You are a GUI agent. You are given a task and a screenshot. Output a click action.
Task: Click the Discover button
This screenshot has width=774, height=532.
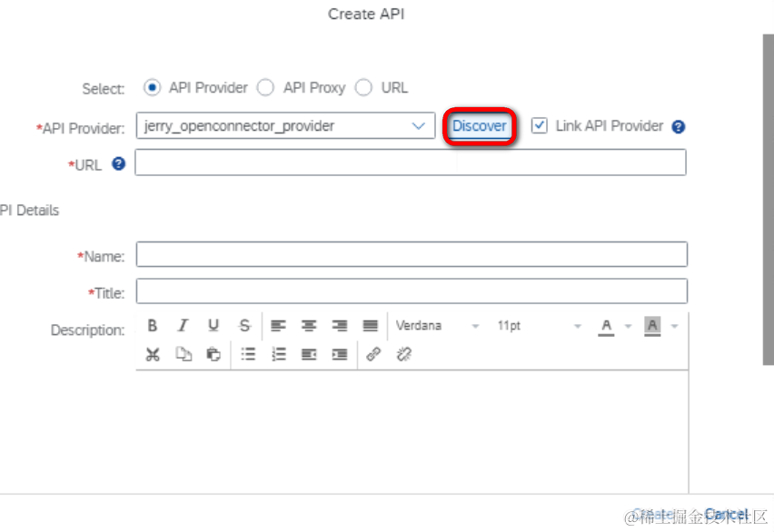click(480, 126)
